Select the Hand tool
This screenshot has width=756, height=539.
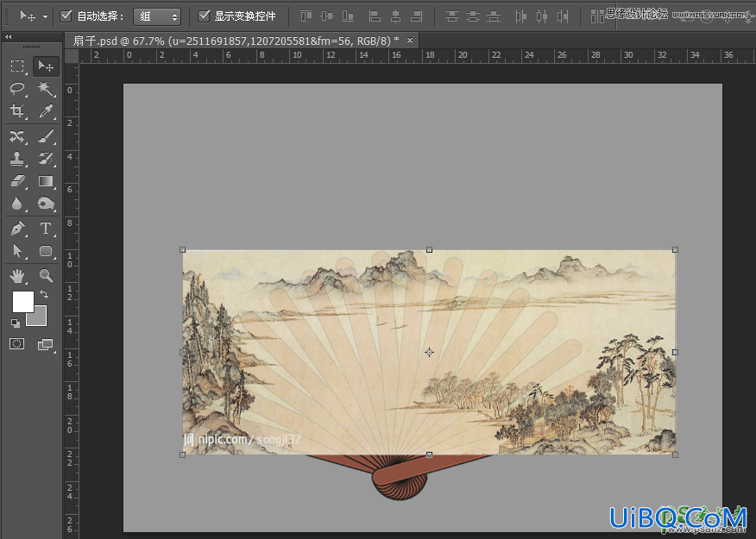click(x=17, y=276)
